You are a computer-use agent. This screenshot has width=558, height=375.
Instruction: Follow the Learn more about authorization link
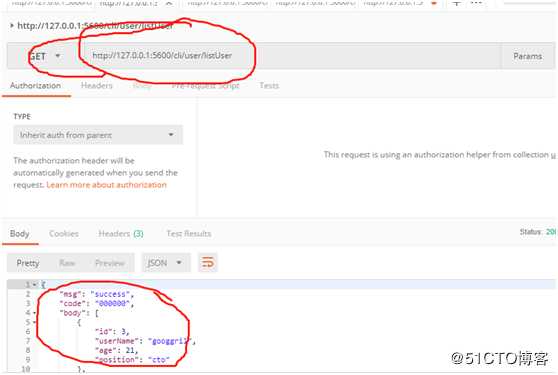tap(106, 185)
